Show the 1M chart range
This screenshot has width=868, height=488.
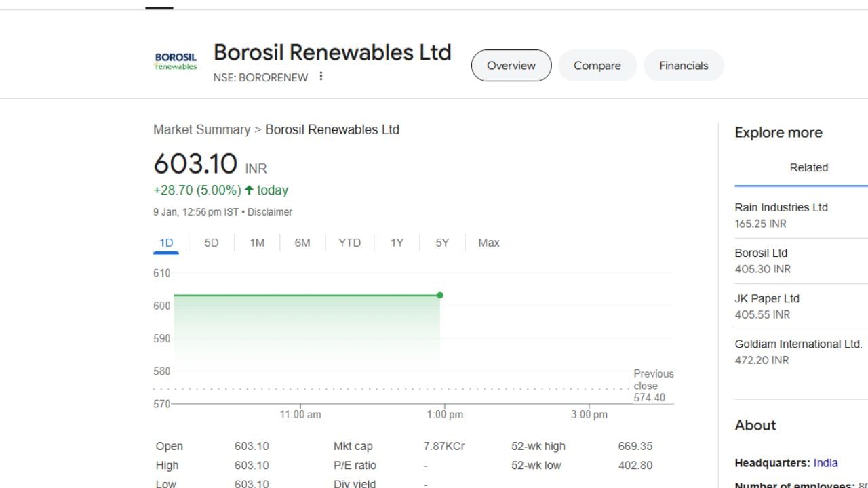click(257, 243)
